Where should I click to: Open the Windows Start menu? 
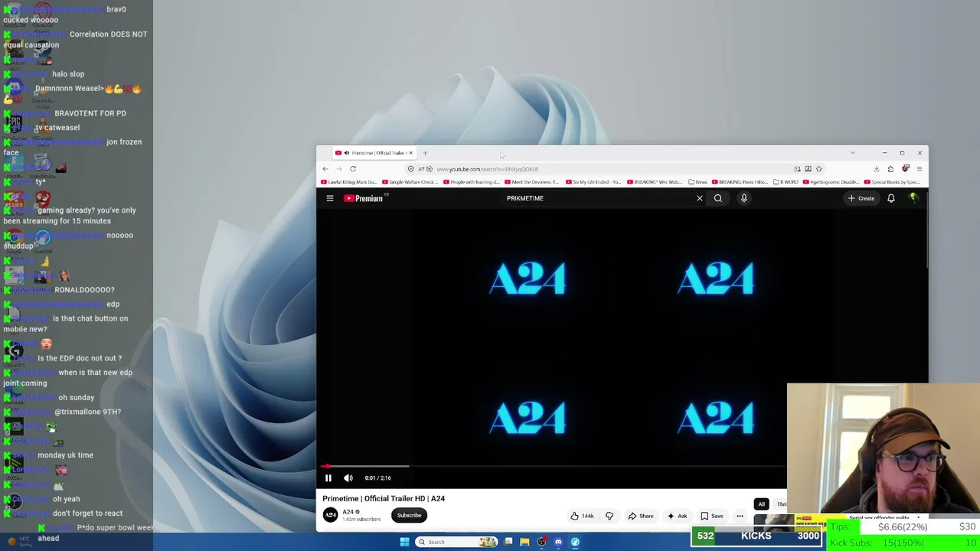coord(404,542)
